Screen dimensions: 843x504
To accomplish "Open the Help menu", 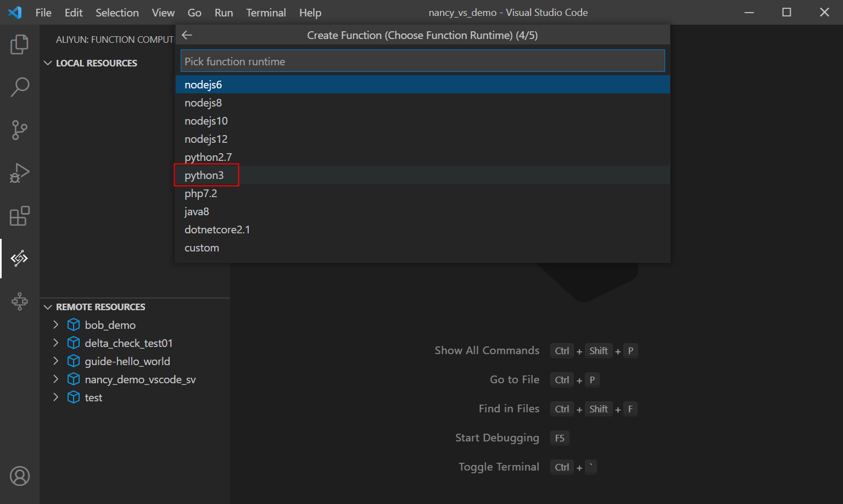I will pyautogui.click(x=310, y=13).
